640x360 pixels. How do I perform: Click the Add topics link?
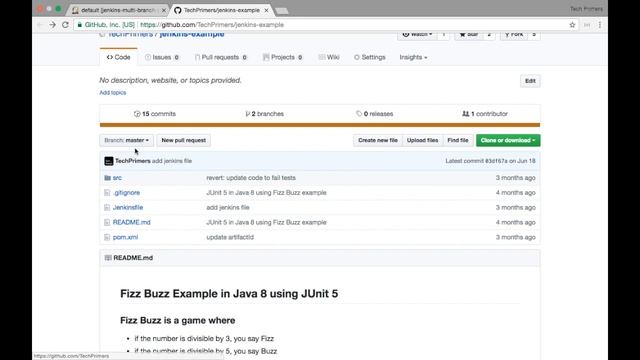coord(113,93)
